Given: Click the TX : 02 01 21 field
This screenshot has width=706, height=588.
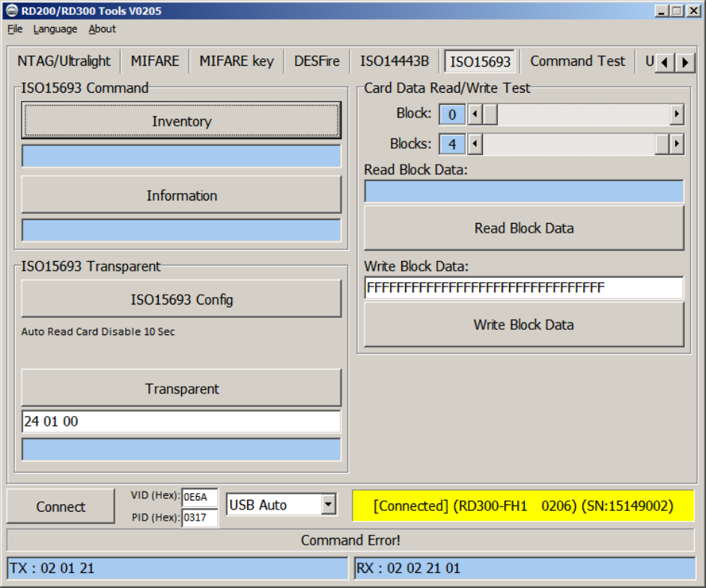Looking at the screenshot, I should point(178,569).
